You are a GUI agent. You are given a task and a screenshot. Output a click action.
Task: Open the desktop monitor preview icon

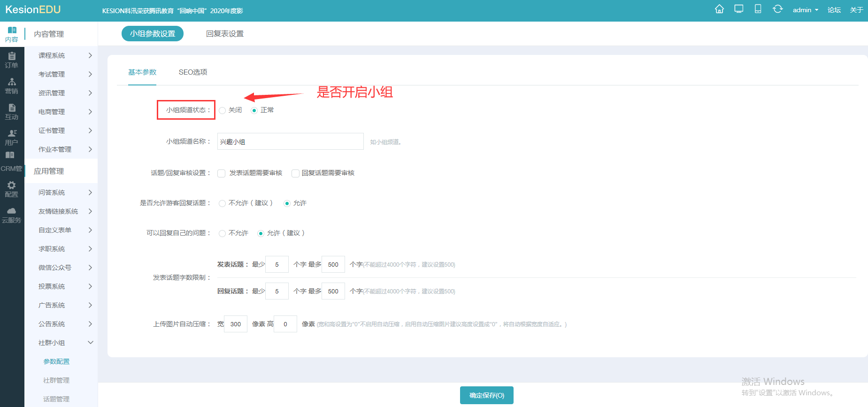coord(739,9)
